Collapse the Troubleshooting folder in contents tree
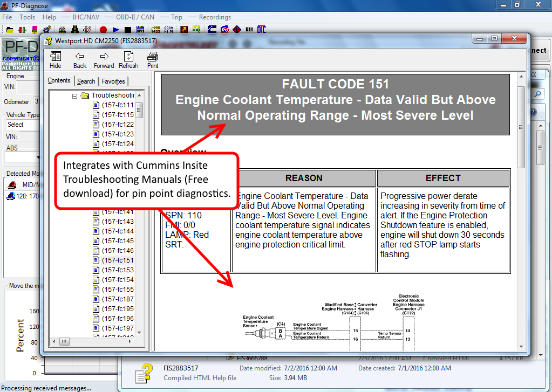 pos(74,96)
